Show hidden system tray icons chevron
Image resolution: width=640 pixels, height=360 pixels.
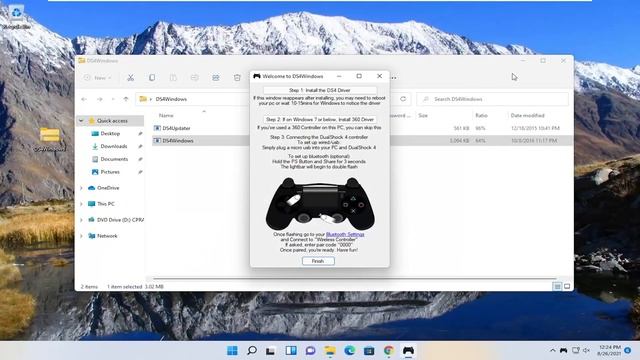click(553, 351)
